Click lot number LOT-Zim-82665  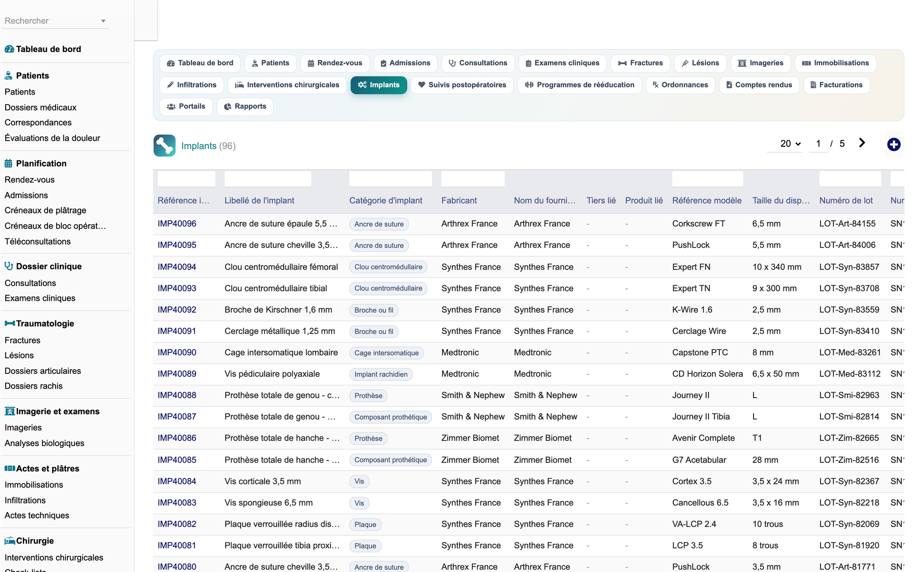849,438
